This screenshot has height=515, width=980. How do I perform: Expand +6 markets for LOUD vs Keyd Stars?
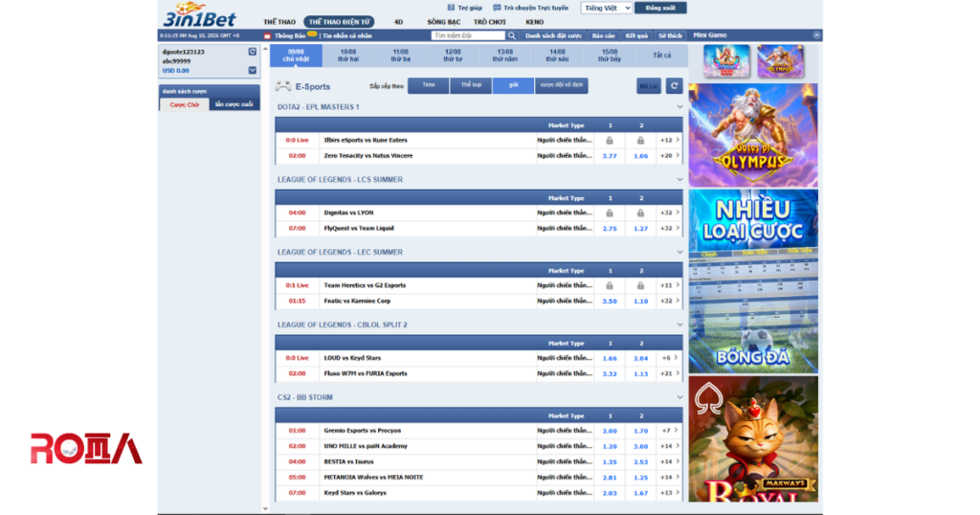[x=669, y=358]
